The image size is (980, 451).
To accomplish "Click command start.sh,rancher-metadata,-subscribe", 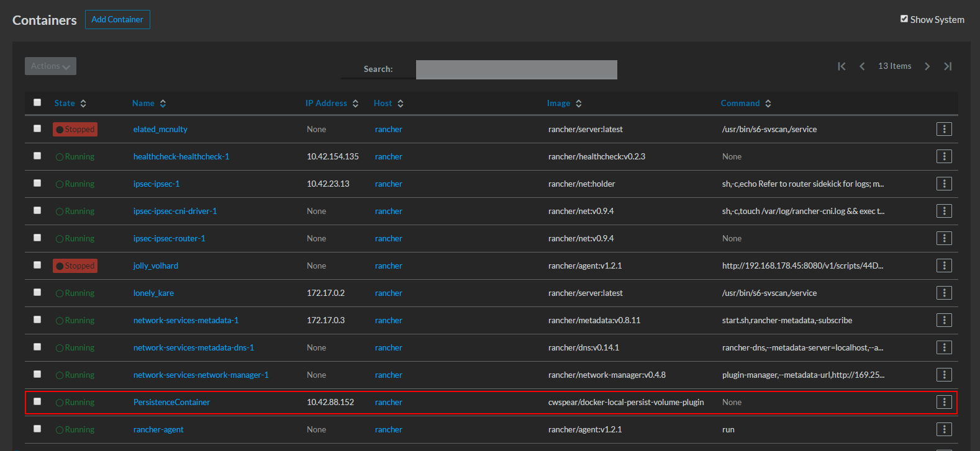I will click(x=787, y=320).
